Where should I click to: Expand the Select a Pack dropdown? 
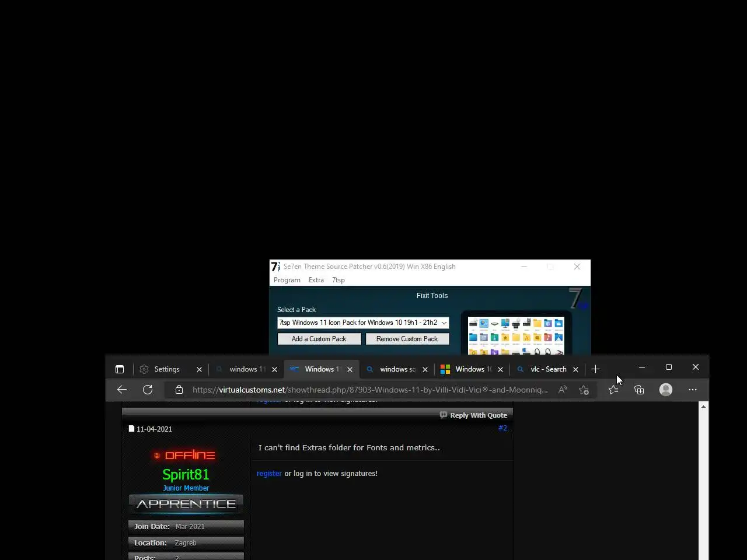click(444, 323)
